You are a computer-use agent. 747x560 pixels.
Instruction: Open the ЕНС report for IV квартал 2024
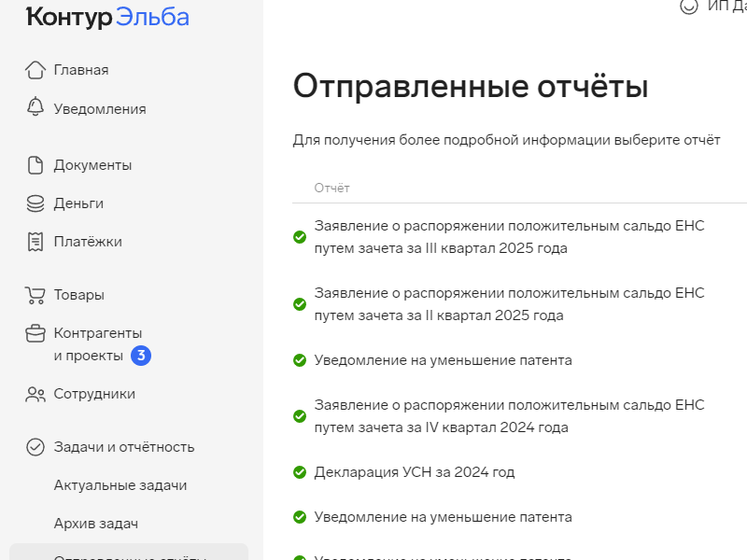pos(509,416)
